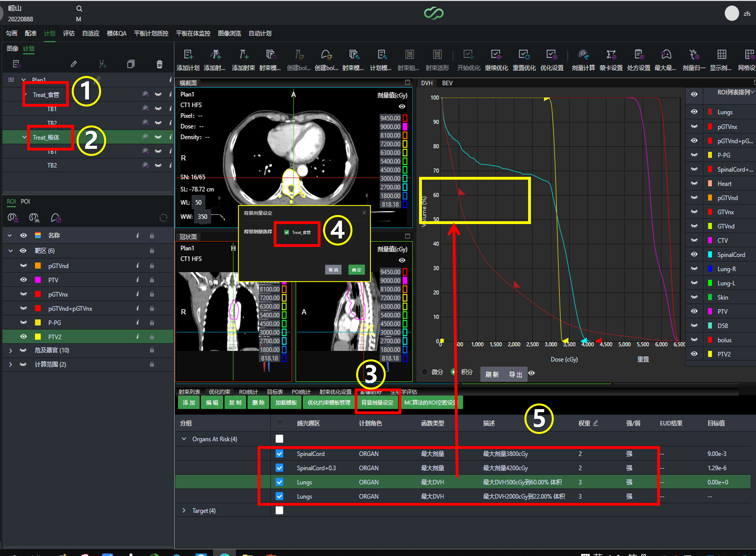Click the 添加射束 add beam toolbar icon

(243, 55)
